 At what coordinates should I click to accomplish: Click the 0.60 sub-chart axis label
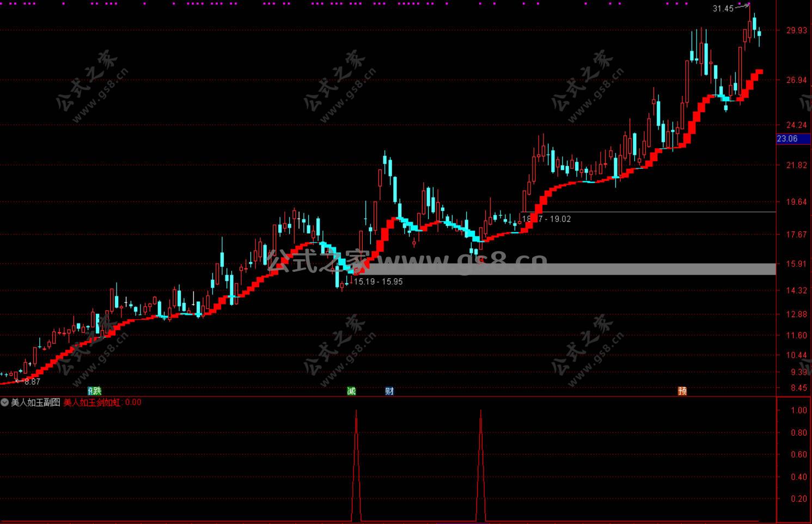tap(799, 455)
